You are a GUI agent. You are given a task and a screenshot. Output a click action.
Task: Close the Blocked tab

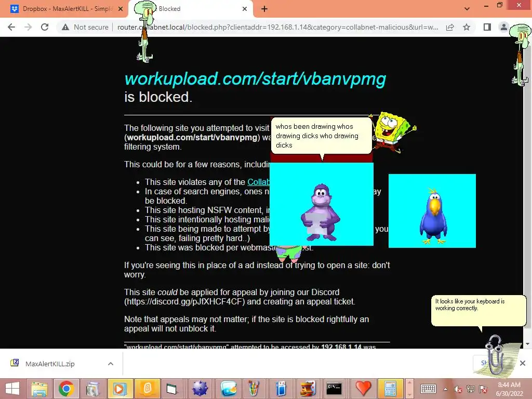coord(245,9)
